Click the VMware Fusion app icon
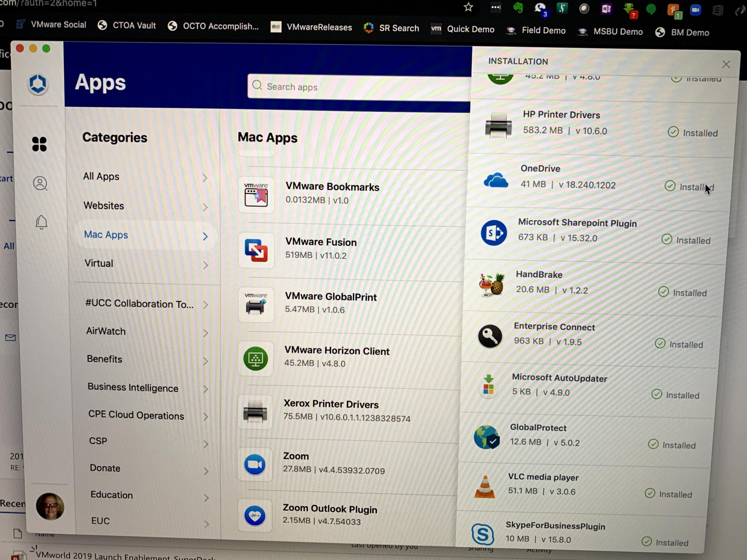 (256, 251)
